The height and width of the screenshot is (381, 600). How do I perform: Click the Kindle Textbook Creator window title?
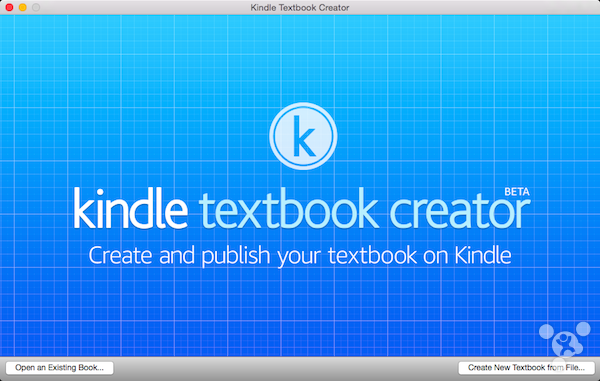click(x=300, y=7)
